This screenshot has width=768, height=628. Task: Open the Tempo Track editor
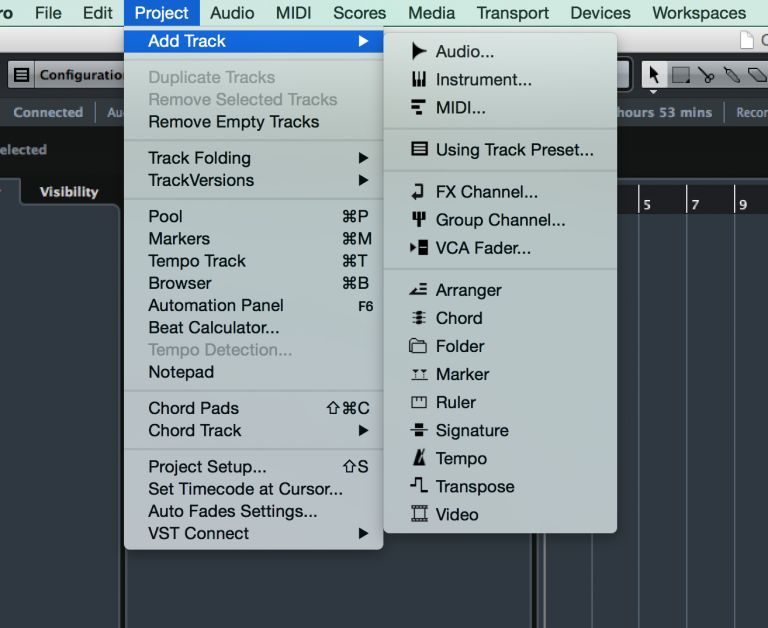tap(253, 261)
